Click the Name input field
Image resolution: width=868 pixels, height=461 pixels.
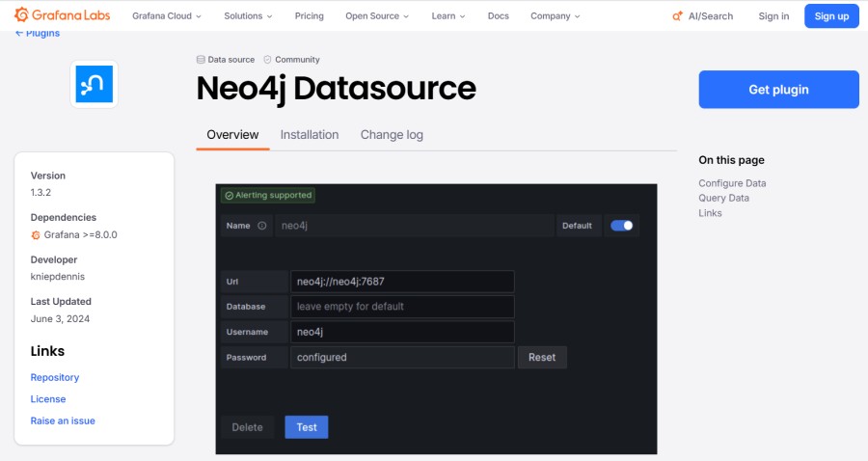coord(414,226)
